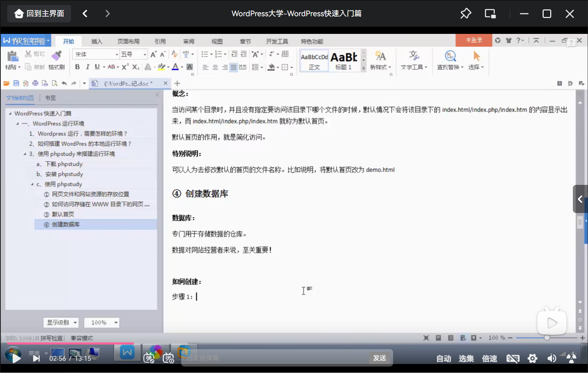Screen dimensions: 588x373
Task: Click the 发送 send button
Action: [x=380, y=358]
